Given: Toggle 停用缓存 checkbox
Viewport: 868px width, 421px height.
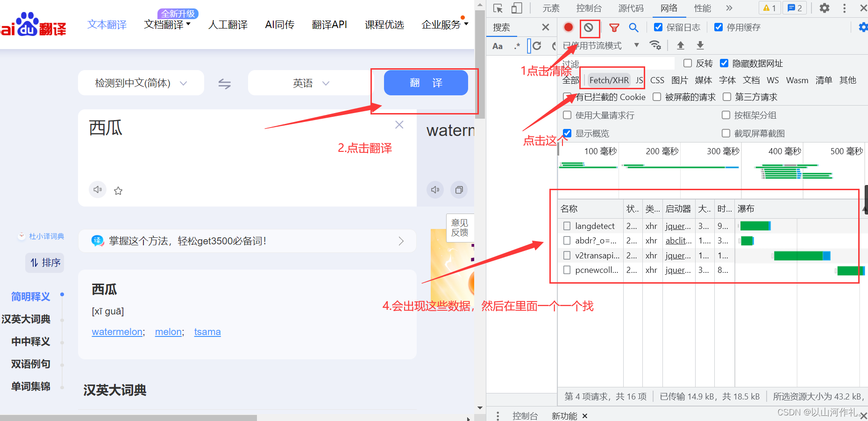Looking at the screenshot, I should coord(719,27).
